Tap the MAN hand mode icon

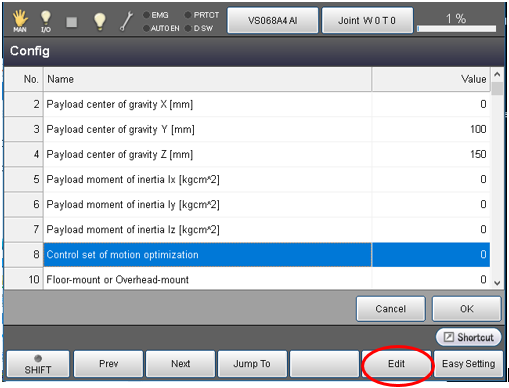pyautogui.click(x=20, y=21)
